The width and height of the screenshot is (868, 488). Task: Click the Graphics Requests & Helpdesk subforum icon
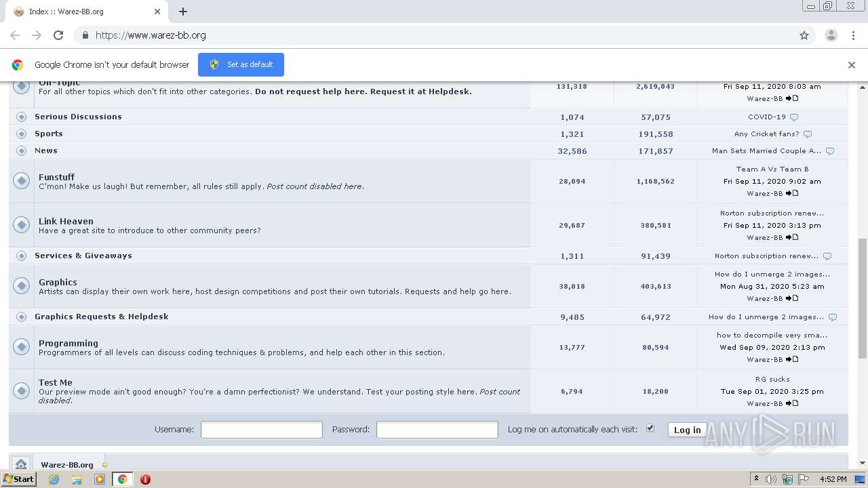tap(22, 317)
